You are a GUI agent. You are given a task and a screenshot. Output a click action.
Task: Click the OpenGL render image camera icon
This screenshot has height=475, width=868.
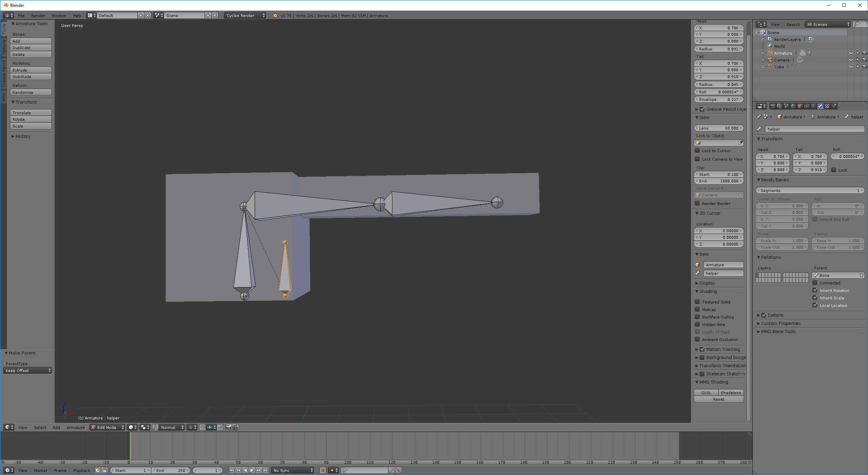[x=228, y=427]
